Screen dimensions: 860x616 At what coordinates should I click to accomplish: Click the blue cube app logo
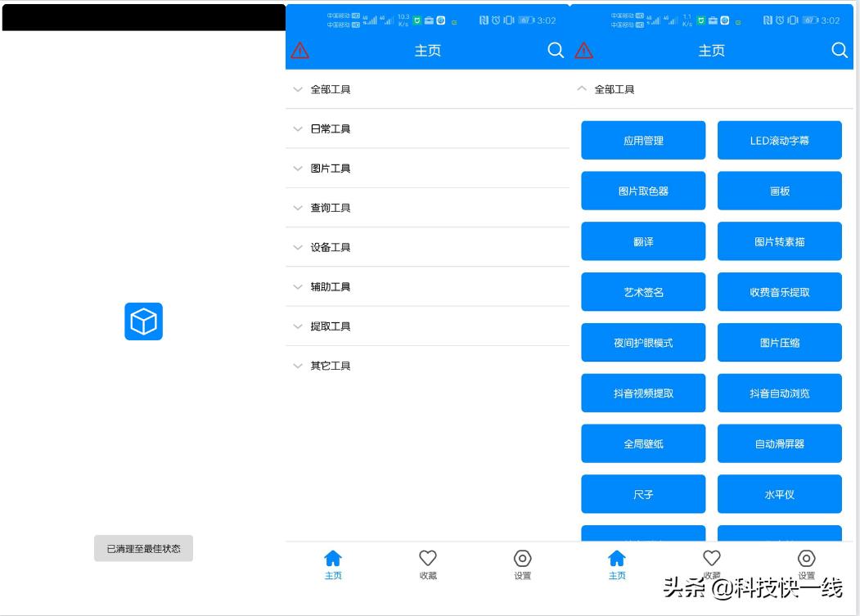(143, 321)
